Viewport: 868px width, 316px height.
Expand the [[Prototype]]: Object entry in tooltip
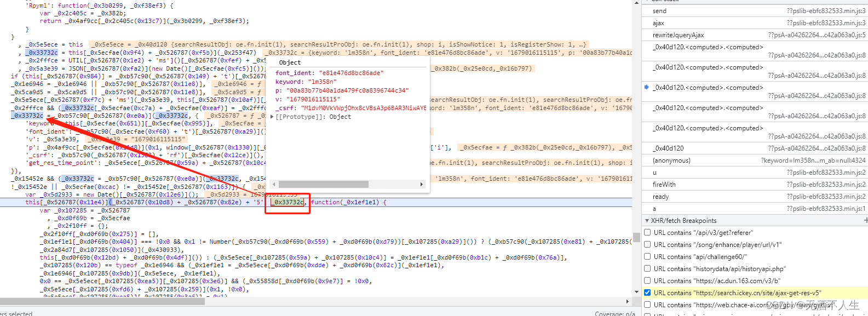coord(272,117)
